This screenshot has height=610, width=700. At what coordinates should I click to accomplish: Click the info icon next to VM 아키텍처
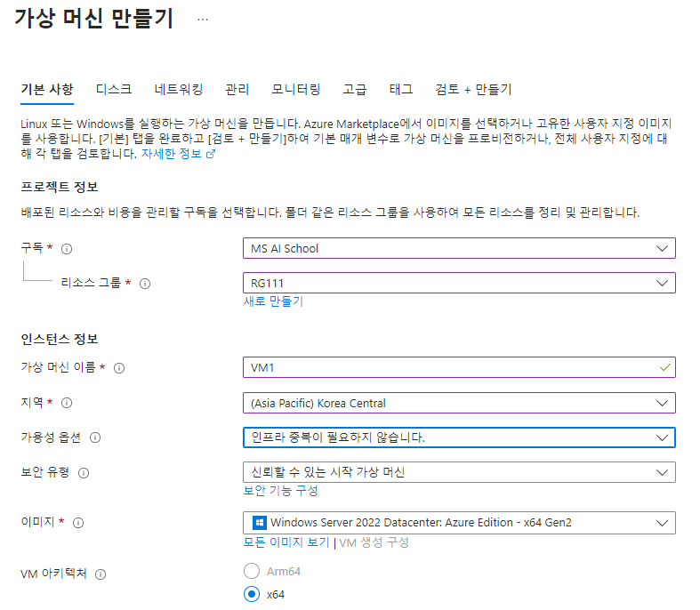(x=101, y=574)
